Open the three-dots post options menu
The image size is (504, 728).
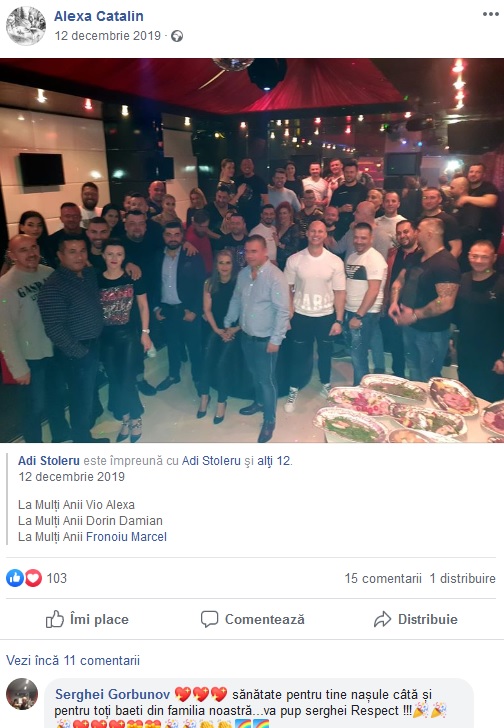491,14
